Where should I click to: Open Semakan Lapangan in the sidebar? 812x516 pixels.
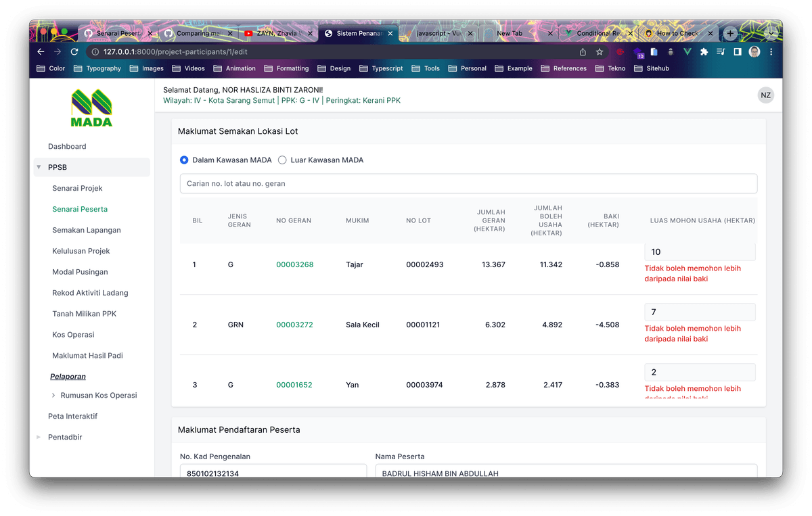(86, 230)
